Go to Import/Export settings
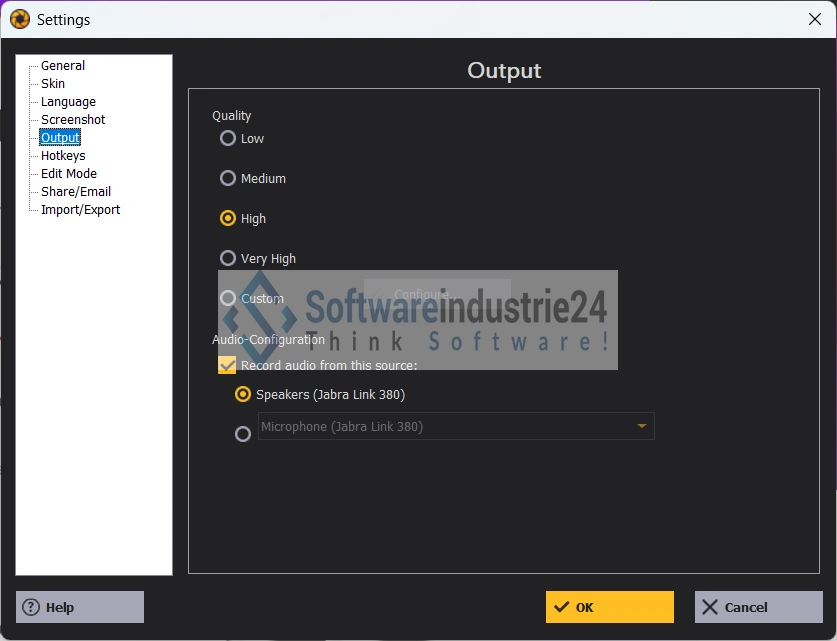 pos(80,210)
